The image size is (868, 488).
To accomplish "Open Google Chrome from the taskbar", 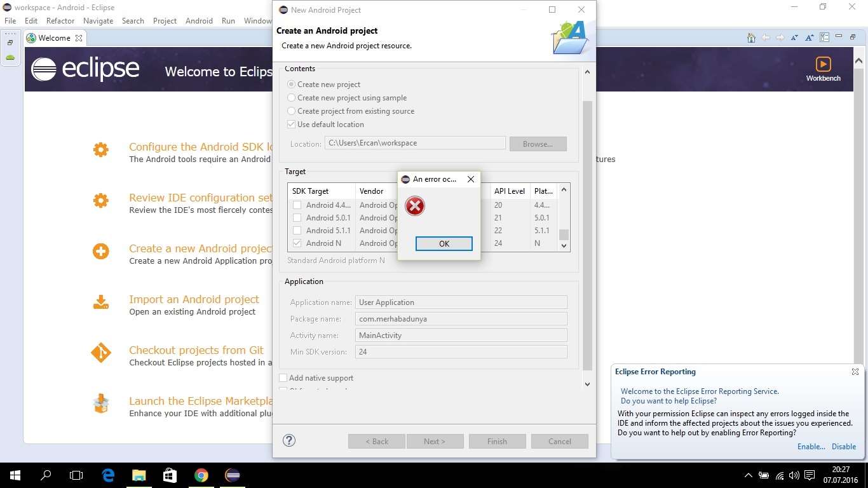I will click(x=201, y=475).
